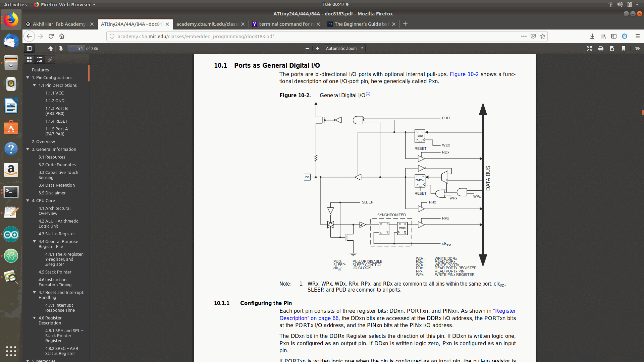The image size is (644, 362).
Task: Show thumbnails view in sidebar
Action: [x=29, y=60]
